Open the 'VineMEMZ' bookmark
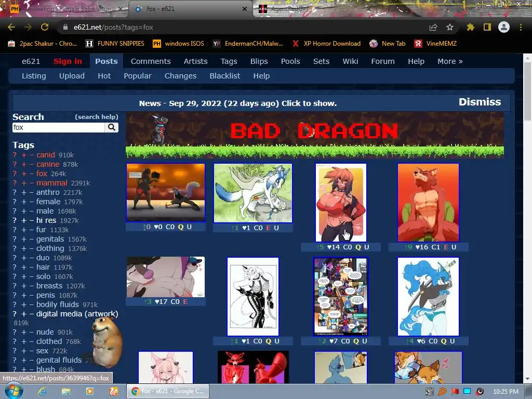Viewport: 532px width, 399px height. pos(435,44)
